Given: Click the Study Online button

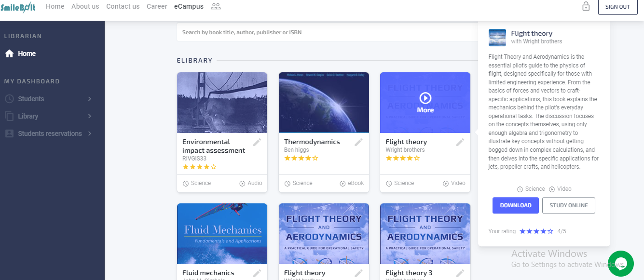Looking at the screenshot, I should [x=568, y=205].
